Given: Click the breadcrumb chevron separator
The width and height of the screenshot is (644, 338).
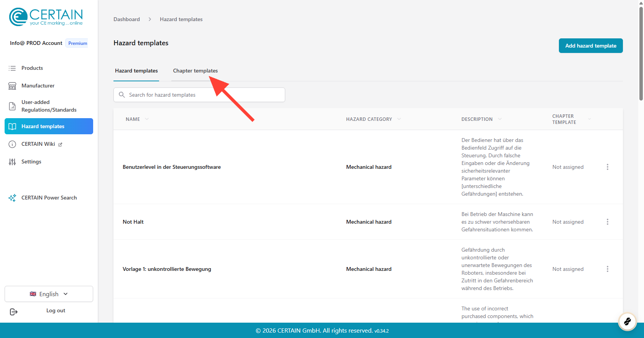Looking at the screenshot, I should [x=150, y=19].
